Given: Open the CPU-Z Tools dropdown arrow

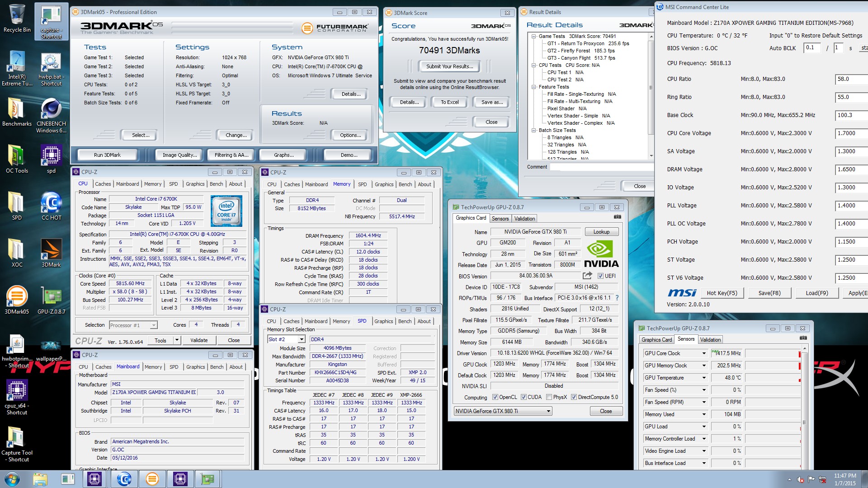Looking at the screenshot, I should tap(177, 340).
